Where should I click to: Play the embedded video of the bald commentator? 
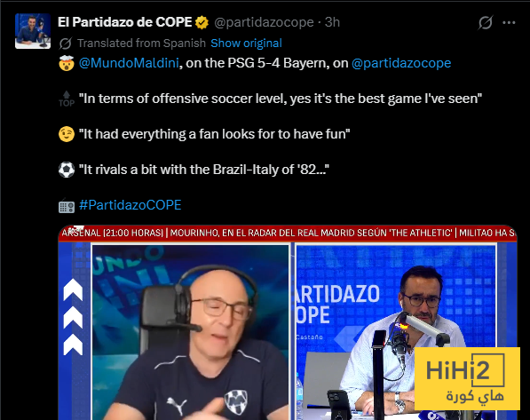coord(191,332)
